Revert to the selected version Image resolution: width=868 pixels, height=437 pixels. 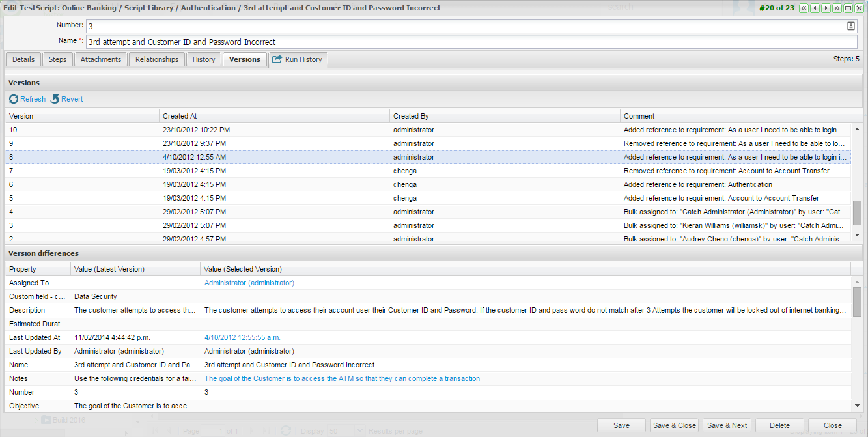tap(67, 99)
